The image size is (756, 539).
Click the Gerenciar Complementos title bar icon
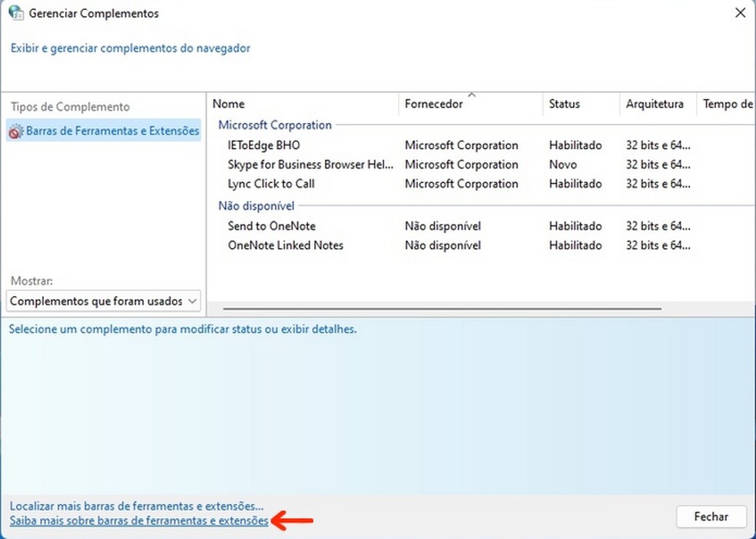pos(16,12)
